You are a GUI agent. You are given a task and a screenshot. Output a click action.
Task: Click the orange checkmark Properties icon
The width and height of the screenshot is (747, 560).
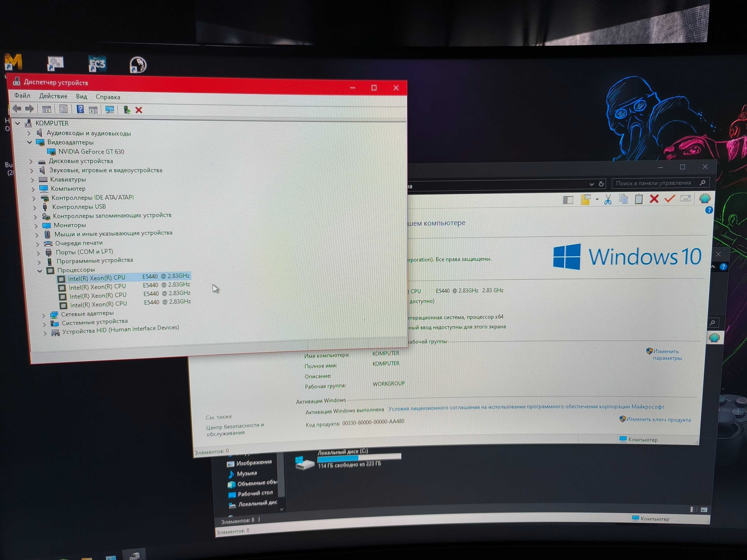pyautogui.click(x=669, y=199)
